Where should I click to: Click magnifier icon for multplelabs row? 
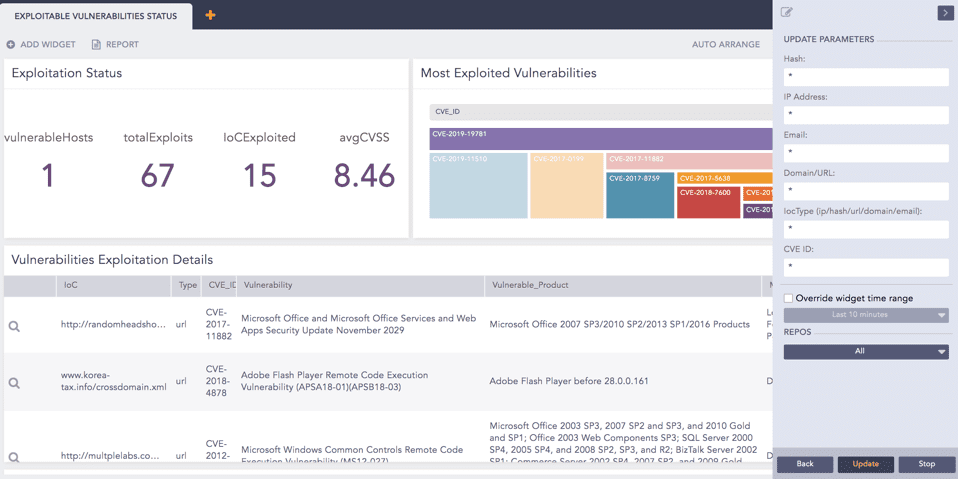point(14,457)
